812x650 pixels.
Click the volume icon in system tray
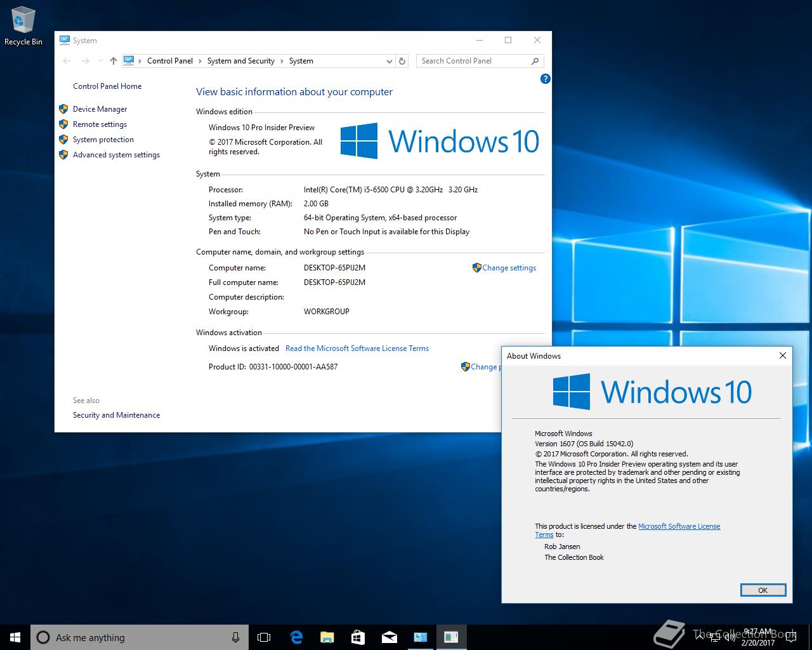(730, 637)
